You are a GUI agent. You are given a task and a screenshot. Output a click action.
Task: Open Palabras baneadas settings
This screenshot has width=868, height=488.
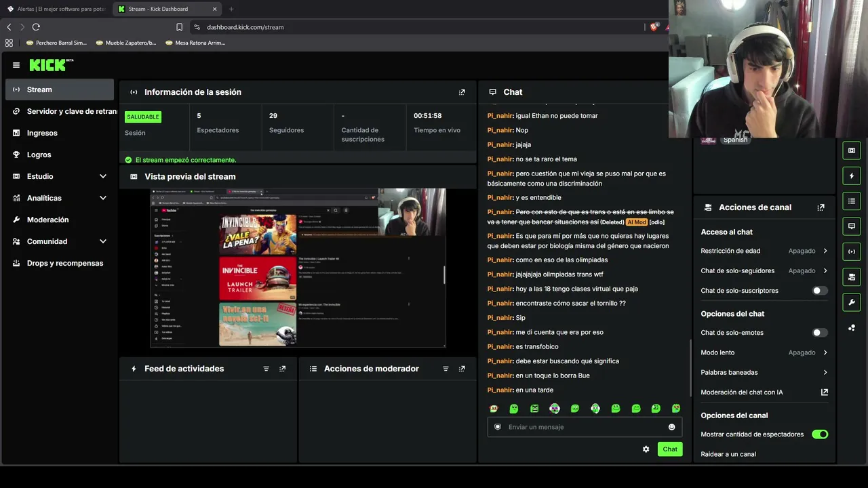[x=764, y=372]
